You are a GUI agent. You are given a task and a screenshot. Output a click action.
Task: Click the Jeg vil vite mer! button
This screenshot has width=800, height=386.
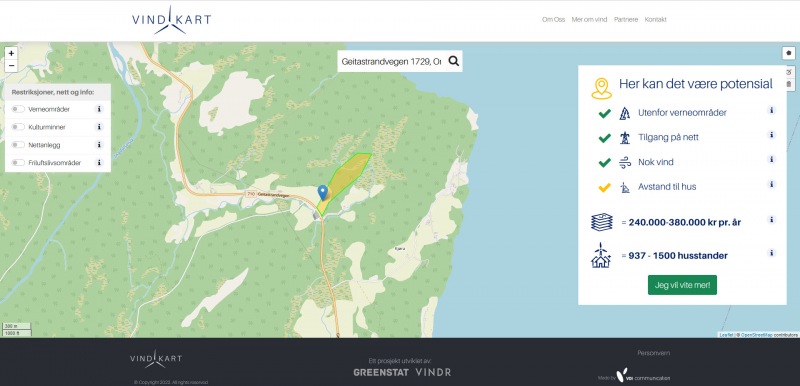tap(682, 285)
